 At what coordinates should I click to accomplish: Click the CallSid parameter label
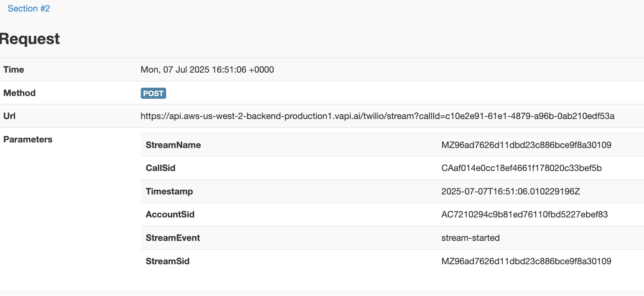pos(160,168)
